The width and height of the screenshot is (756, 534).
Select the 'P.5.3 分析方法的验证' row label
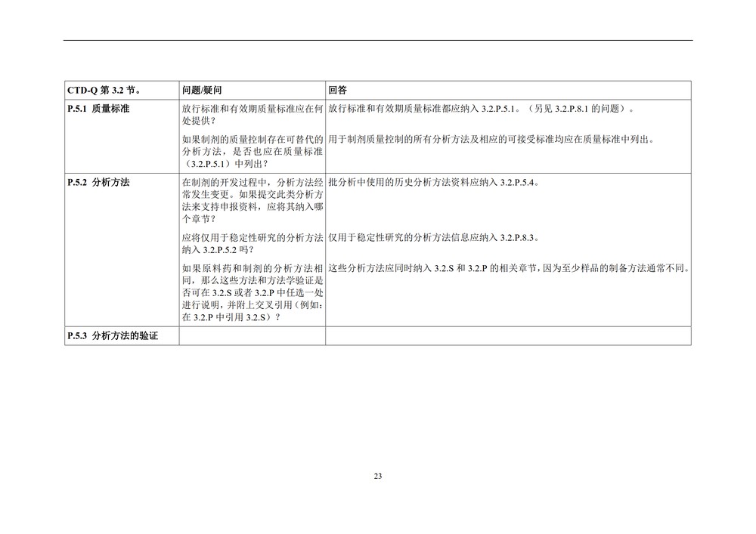113,336
